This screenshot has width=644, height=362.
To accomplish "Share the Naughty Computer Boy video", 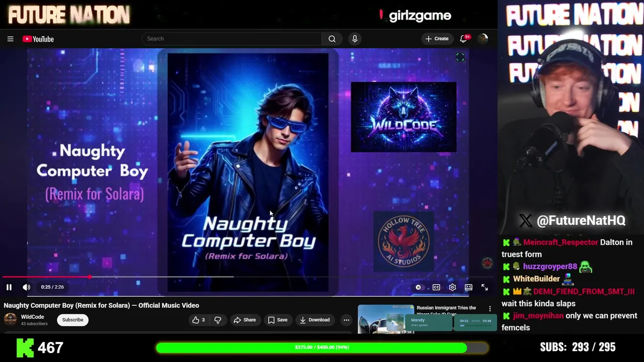I will (245, 320).
